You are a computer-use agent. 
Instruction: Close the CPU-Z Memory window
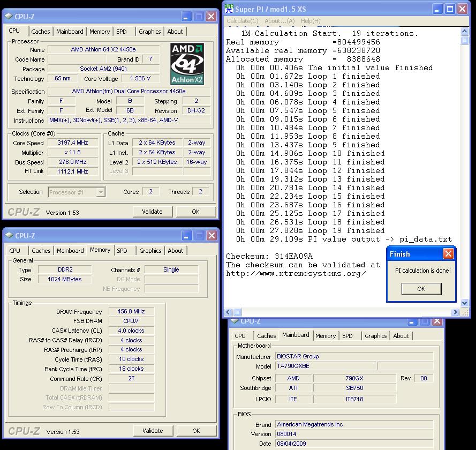pos(211,236)
